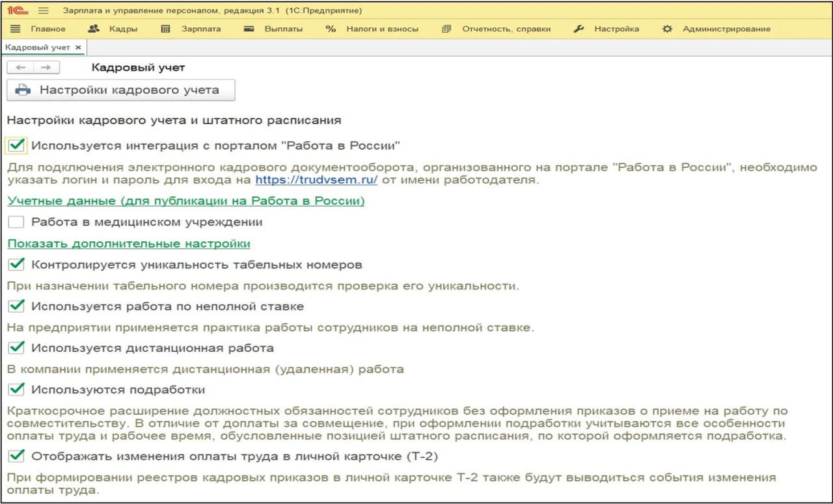This screenshot has width=833, height=504.
Task: Enable Работа в медицинском учреждении checkbox
Action: tap(16, 222)
